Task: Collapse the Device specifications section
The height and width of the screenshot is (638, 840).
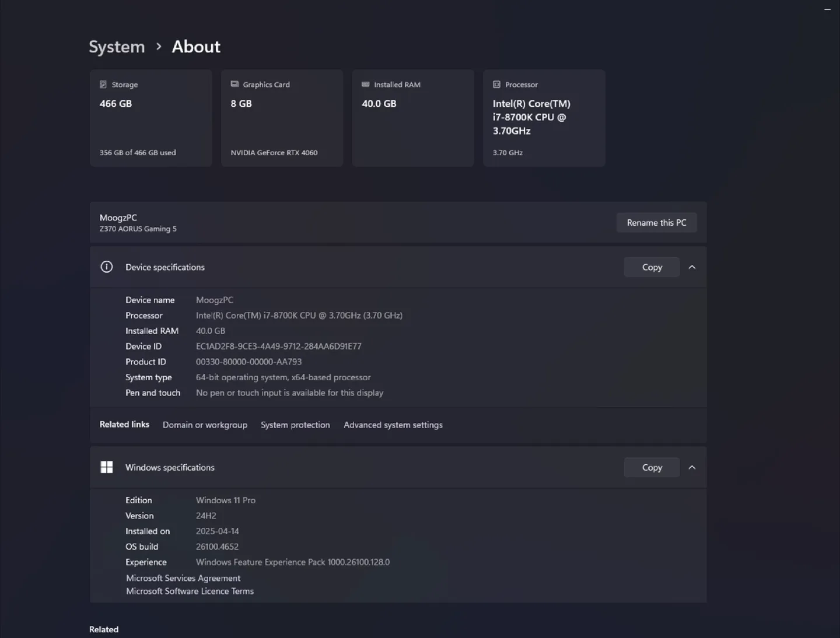Action: (x=692, y=267)
